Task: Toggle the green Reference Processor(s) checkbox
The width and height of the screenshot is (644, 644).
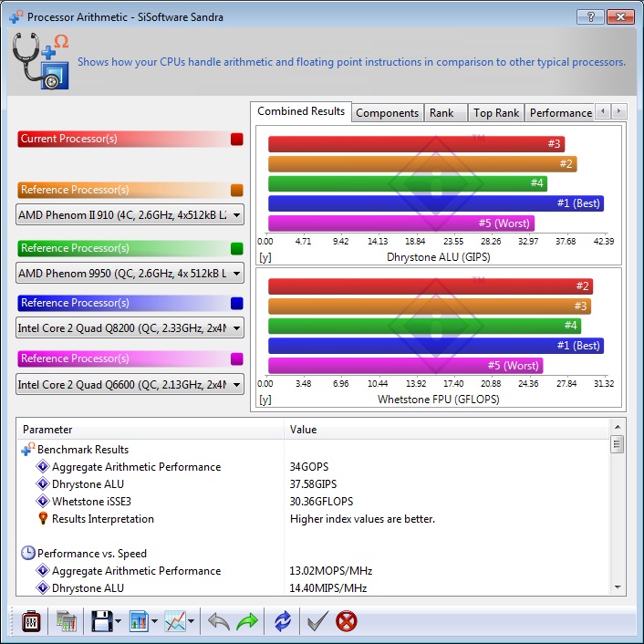Action: click(237, 248)
